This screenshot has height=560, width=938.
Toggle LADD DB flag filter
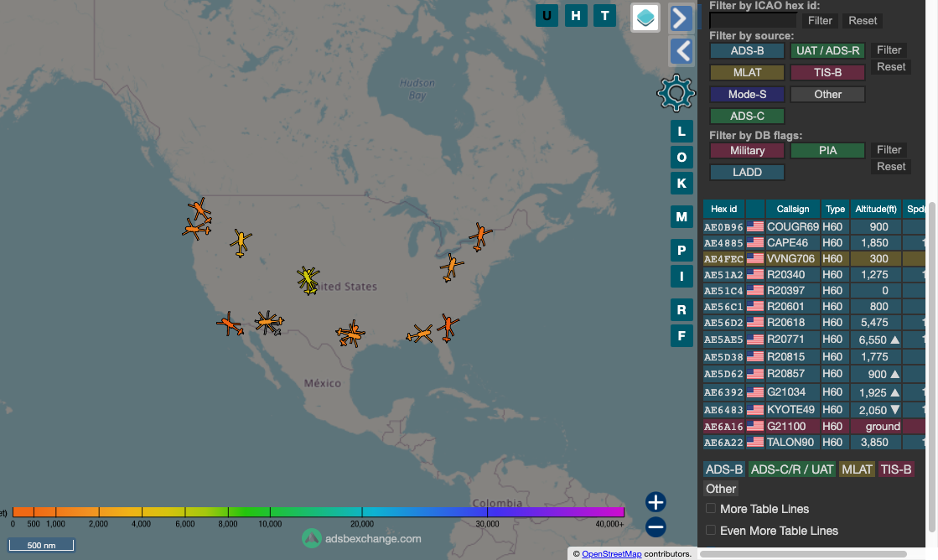(x=747, y=173)
